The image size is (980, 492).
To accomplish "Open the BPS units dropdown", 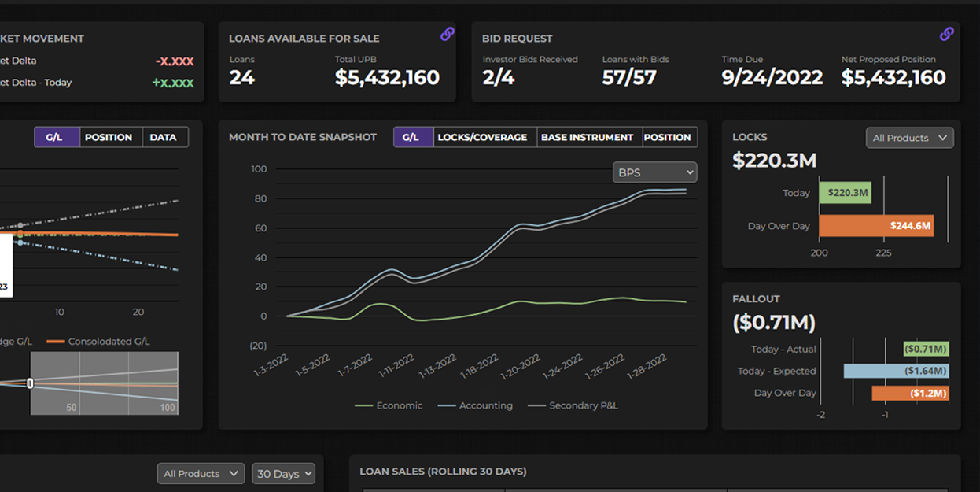I will (654, 172).
